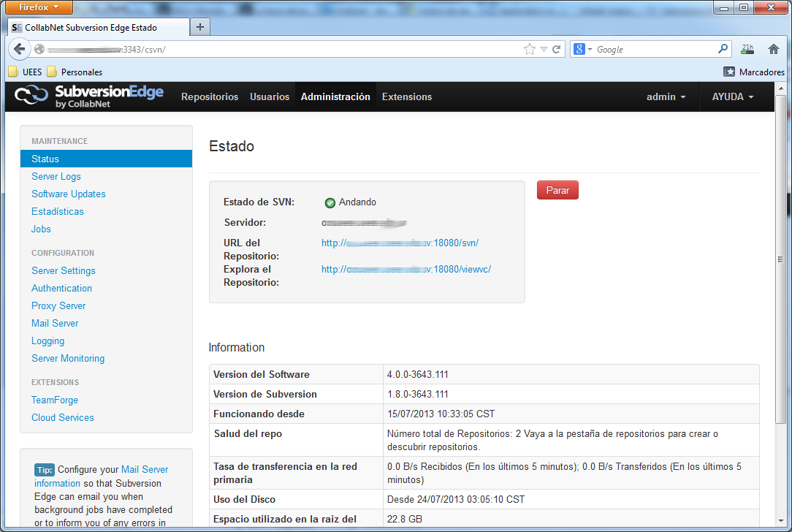The image size is (792, 532).
Task: Follow the repository browse URL ending in /viewvc/
Action: (x=406, y=269)
